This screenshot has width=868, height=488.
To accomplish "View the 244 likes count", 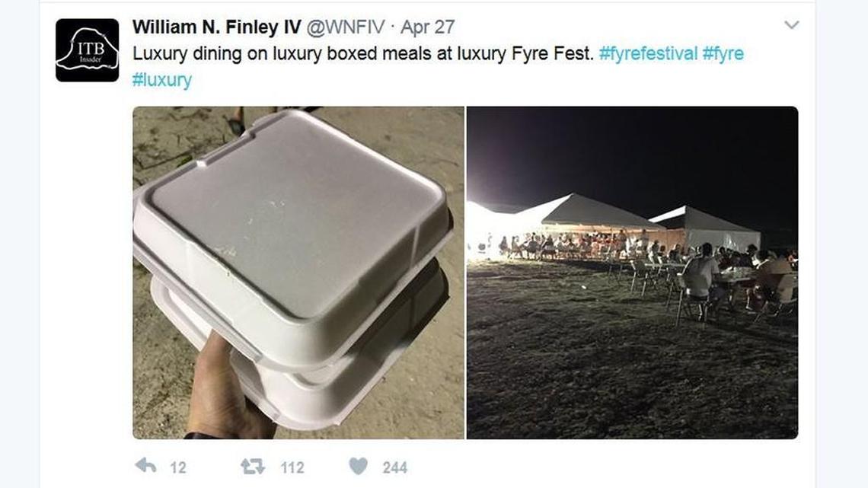I will pyautogui.click(x=394, y=468).
